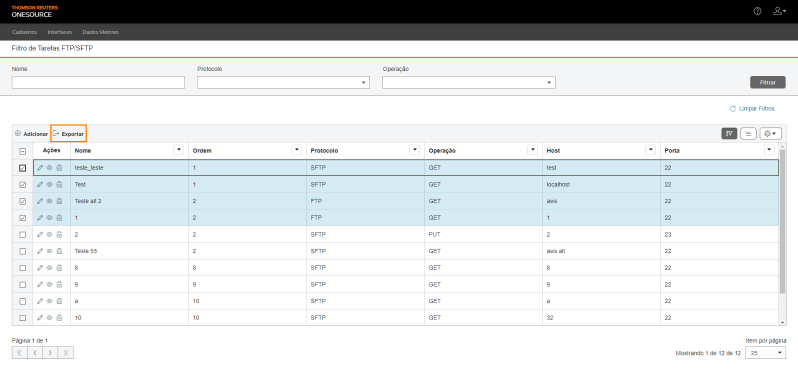
Task: Open Operação column header filter arrow
Action: point(533,150)
